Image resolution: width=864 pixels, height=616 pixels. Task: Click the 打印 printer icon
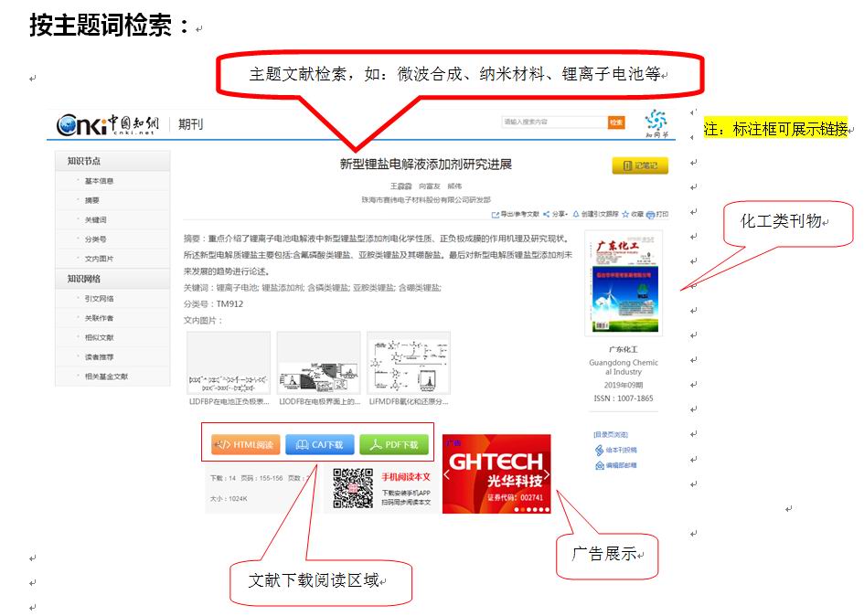point(650,215)
